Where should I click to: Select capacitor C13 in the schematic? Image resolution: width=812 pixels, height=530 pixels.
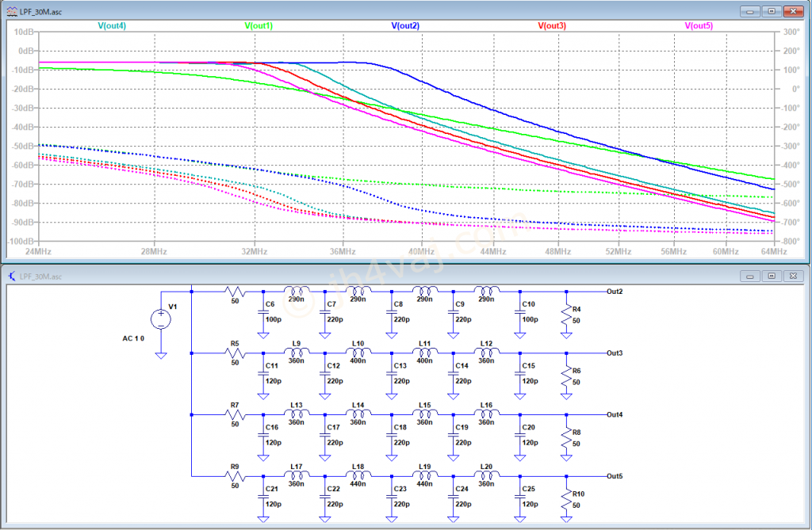(392, 374)
